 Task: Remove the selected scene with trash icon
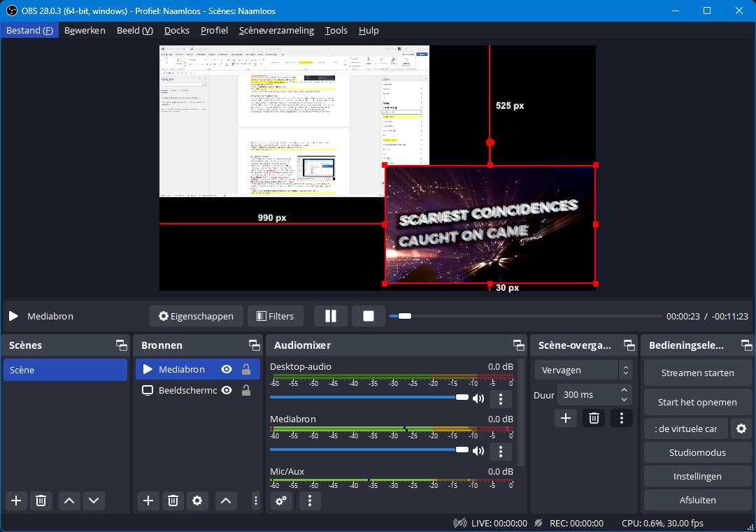click(41, 501)
